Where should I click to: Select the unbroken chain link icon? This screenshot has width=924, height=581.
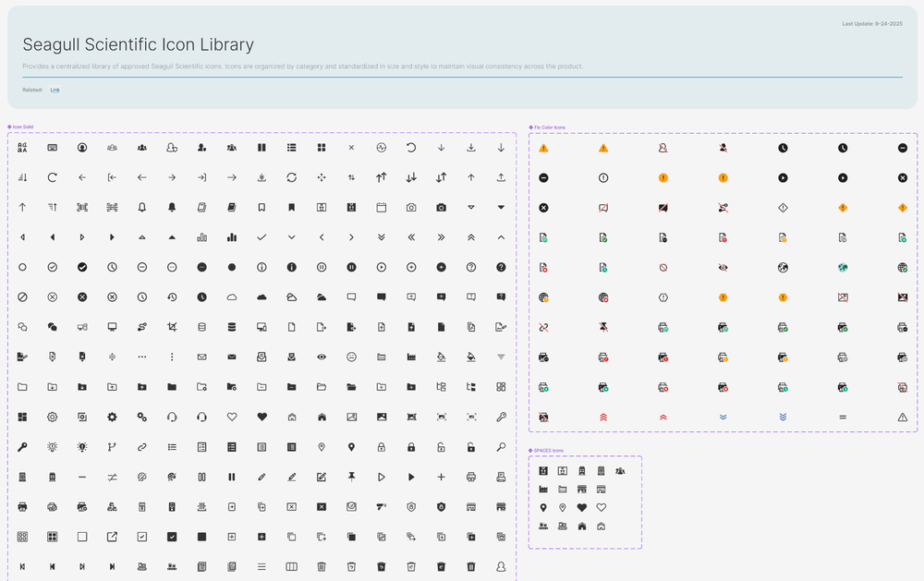tap(142, 447)
